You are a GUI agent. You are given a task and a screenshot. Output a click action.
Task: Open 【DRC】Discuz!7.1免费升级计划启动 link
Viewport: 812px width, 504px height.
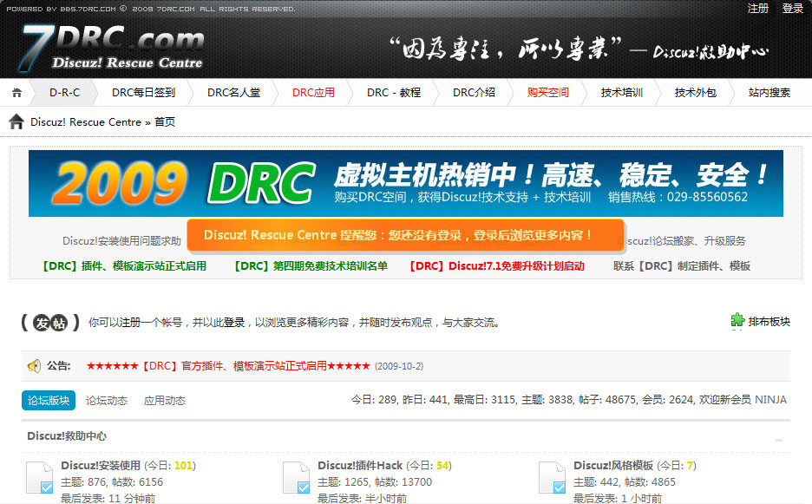click(495, 266)
